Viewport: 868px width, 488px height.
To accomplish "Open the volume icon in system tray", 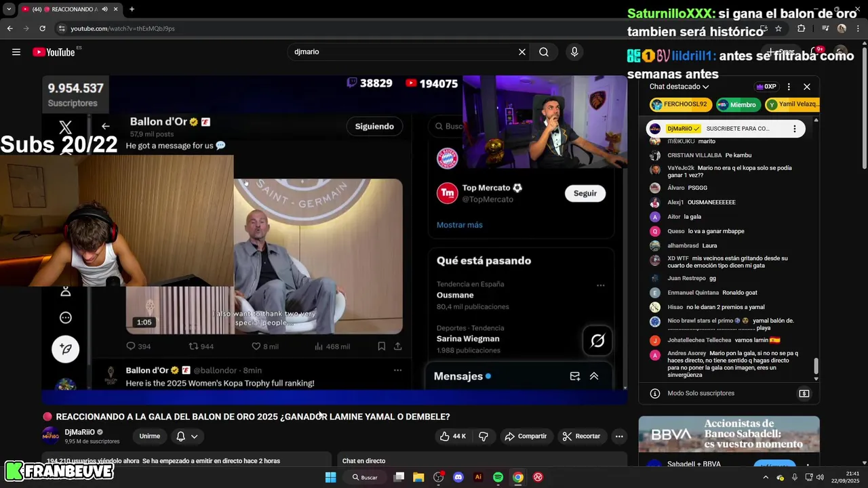I will coord(820,477).
